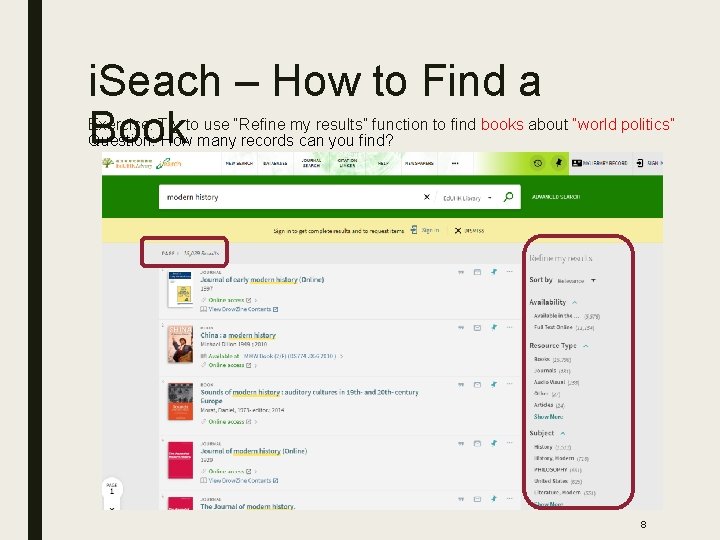Screen dimensions: 720x540
Task: Filter Subject by PHILOSOPHY
Action: point(557,470)
